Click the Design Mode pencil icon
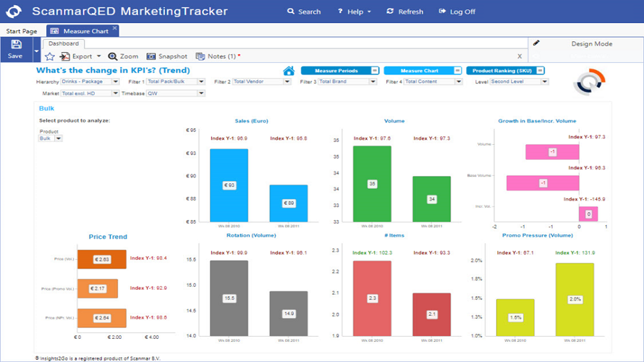 pos(536,43)
